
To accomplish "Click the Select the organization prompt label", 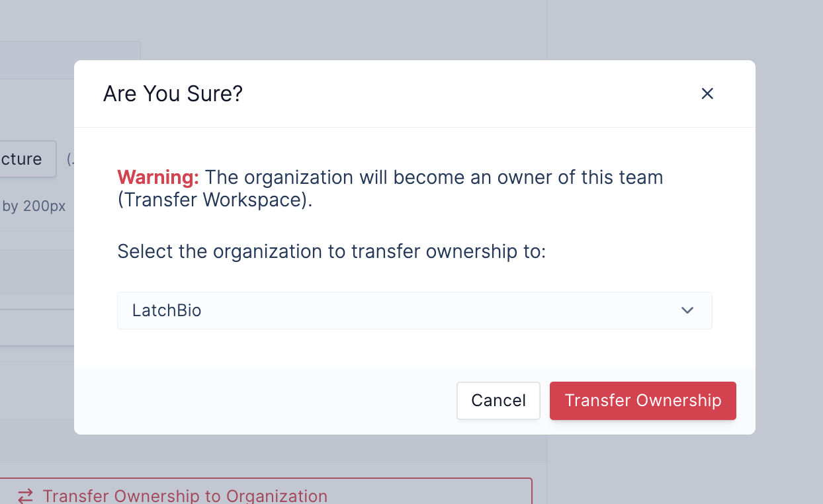I will tap(331, 251).
